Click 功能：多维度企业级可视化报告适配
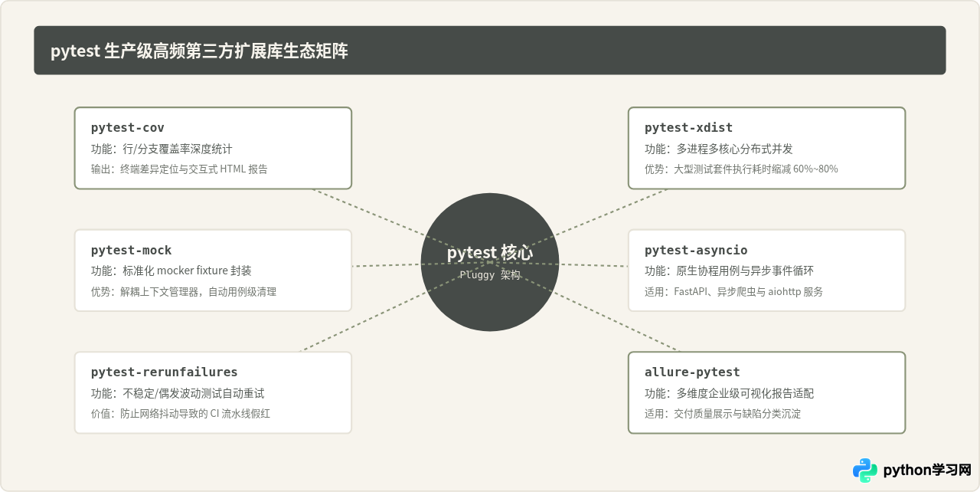The height and width of the screenshot is (492, 980). [729, 393]
